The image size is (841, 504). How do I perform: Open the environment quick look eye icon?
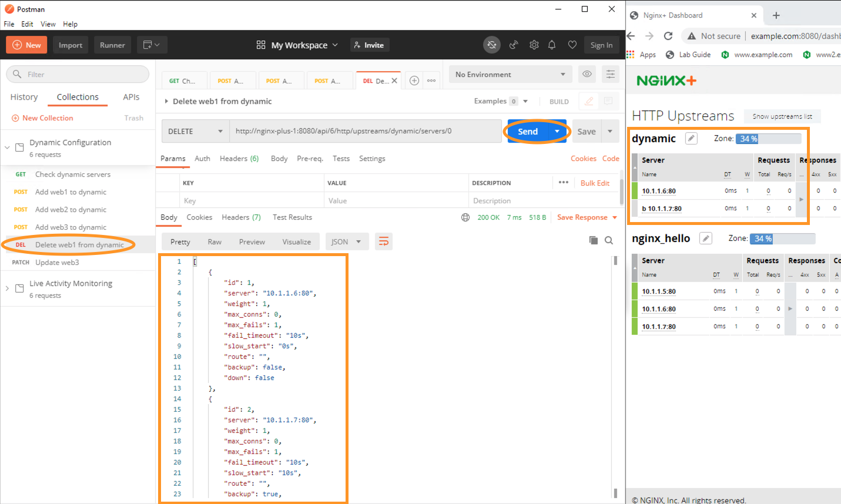587,74
